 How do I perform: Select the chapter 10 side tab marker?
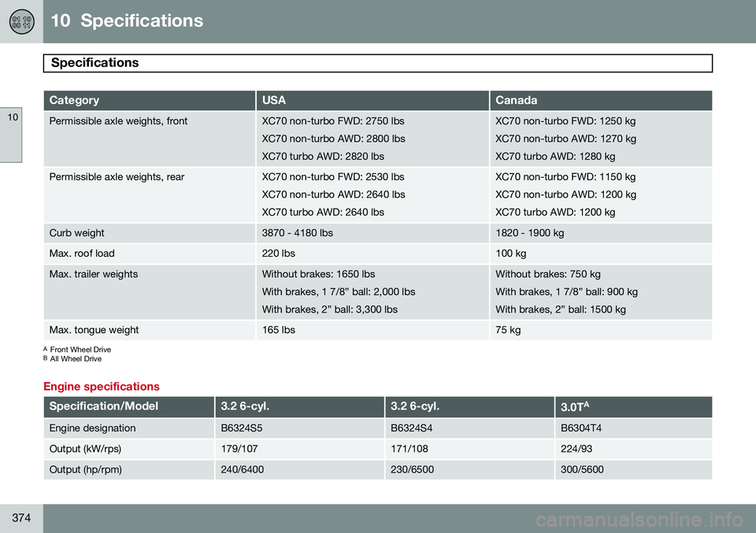[11, 135]
